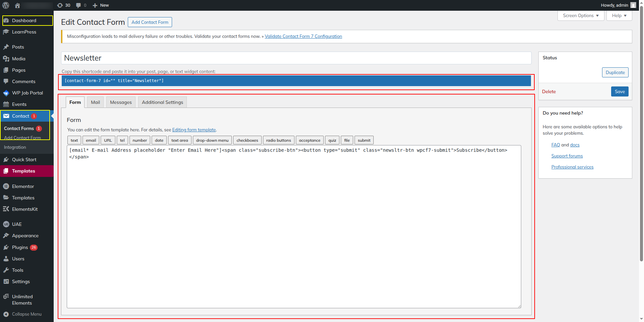Switch to the Mail tab
Screen dimensions: 644x322
(x=95, y=102)
